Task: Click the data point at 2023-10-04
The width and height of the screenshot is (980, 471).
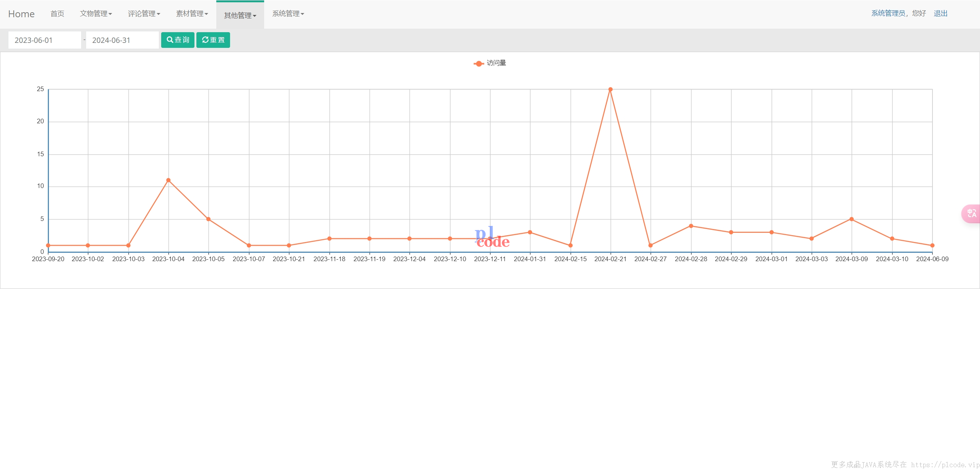Action: [x=168, y=180]
